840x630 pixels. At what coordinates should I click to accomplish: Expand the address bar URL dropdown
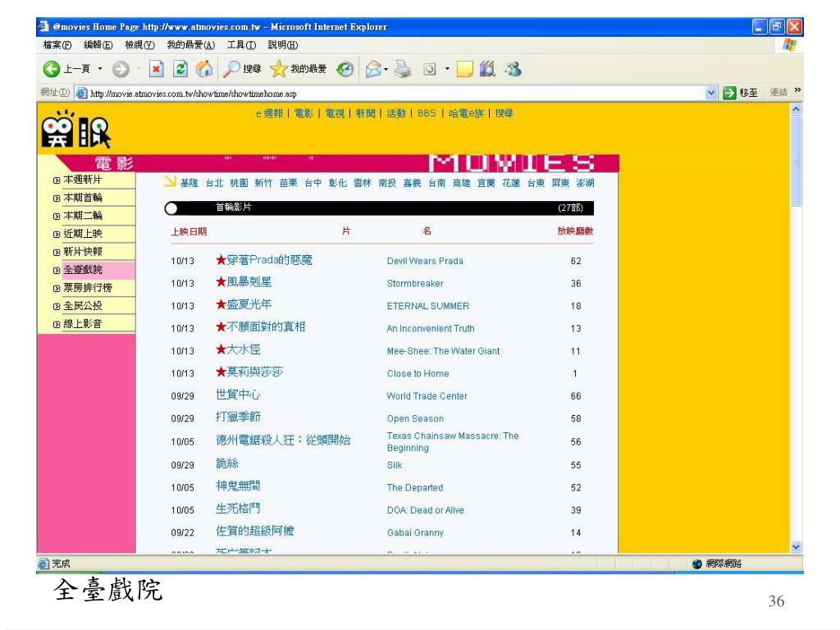(711, 93)
